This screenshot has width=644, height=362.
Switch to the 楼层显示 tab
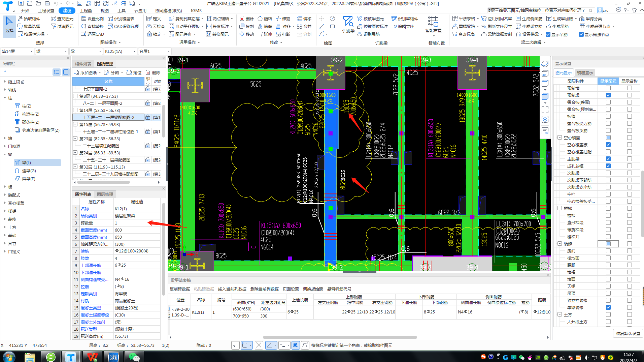click(585, 72)
